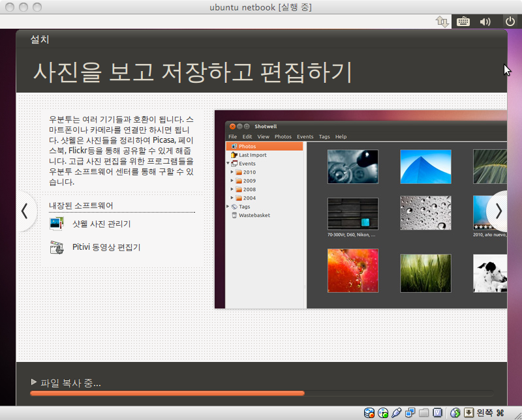This screenshot has width=522, height=420.
Task: Click the 2008 folder icon in Shotwell
Action: click(239, 189)
